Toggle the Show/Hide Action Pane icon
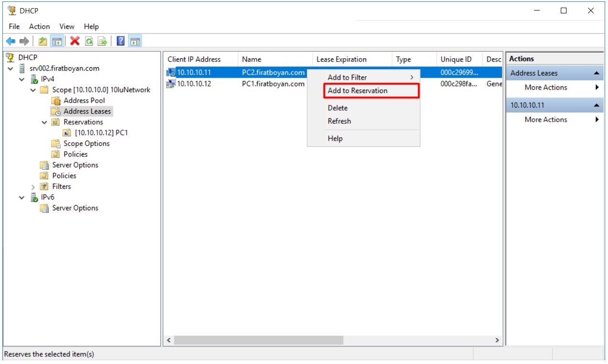Screen dimensions: 608x364 [x=135, y=42]
